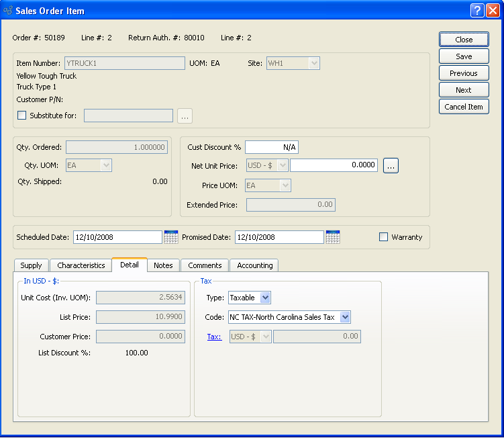Enable the Substitute for checkbox
Screen dimensions: 504x438
pos(21,116)
